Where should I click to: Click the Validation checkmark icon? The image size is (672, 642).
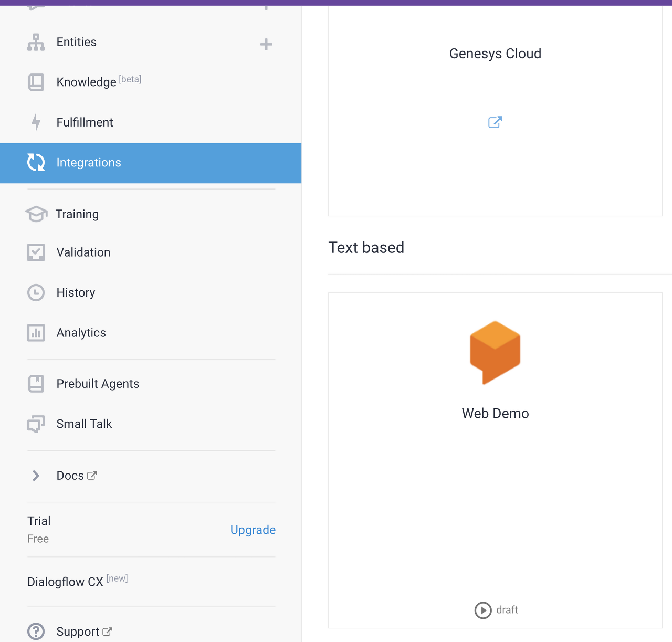pos(36,252)
